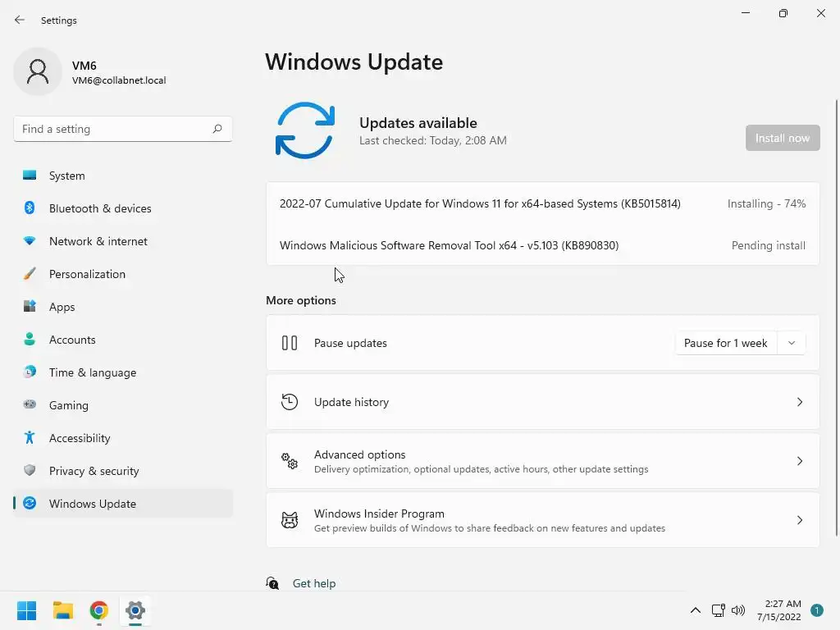Screen dimensions: 840x630
Task: Click the Bluetooth icon in sidebar
Action: (x=30, y=208)
